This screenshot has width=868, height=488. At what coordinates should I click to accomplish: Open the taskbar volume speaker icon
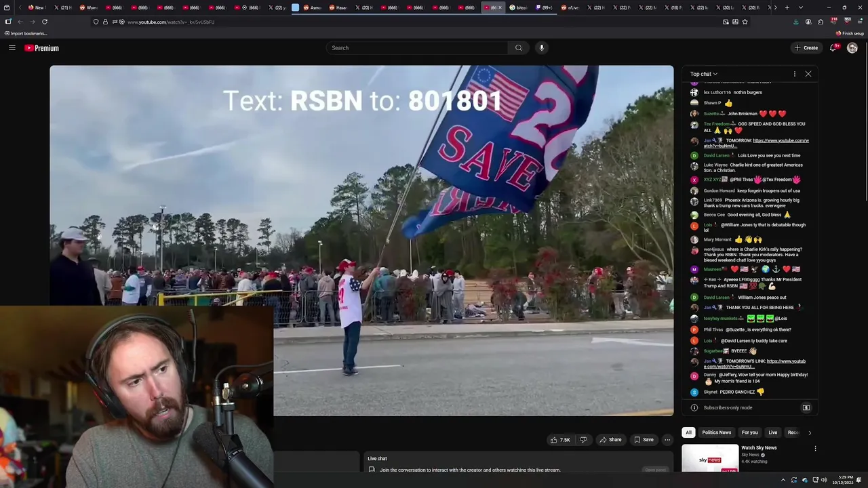pos(825,480)
